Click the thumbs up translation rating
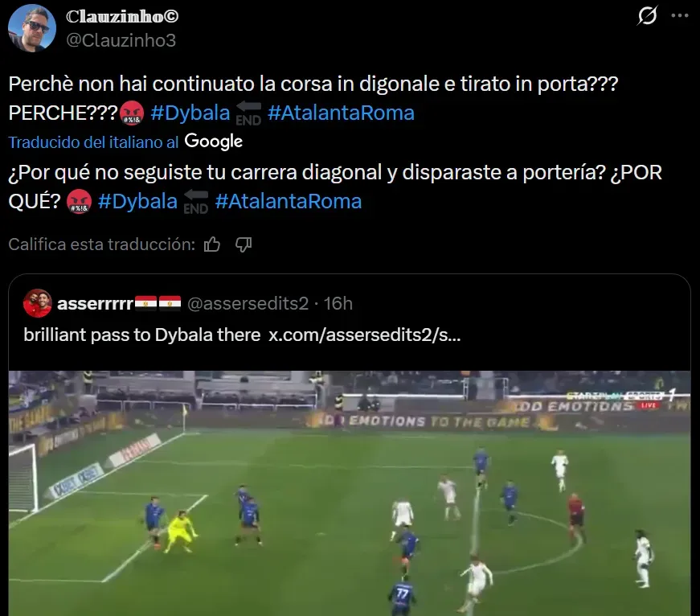This screenshot has height=616, width=700. 212,244
